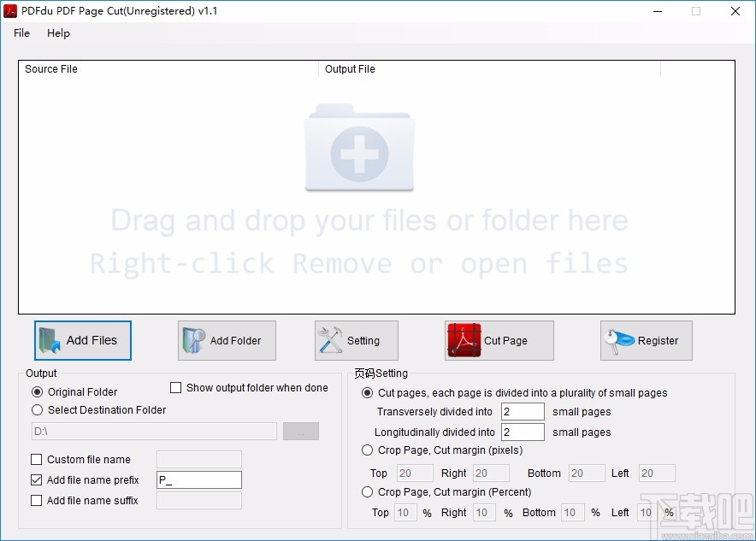Uncheck the Add file name prefix checkbox
The height and width of the screenshot is (541, 756).
(36, 479)
